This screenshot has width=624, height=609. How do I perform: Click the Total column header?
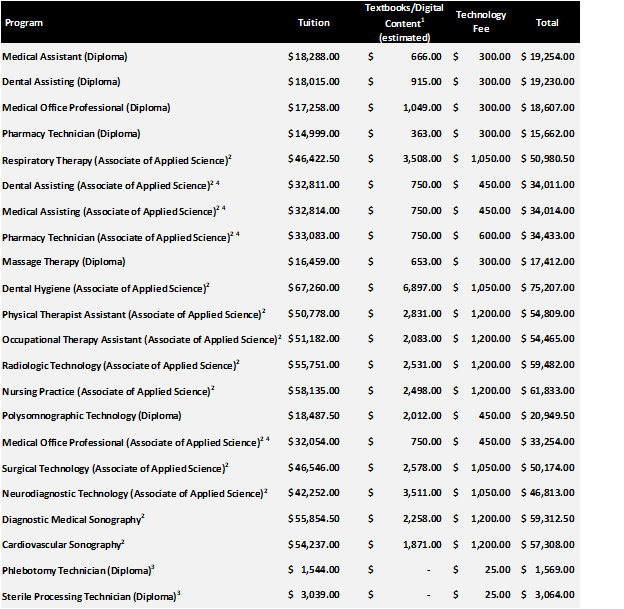(547, 22)
